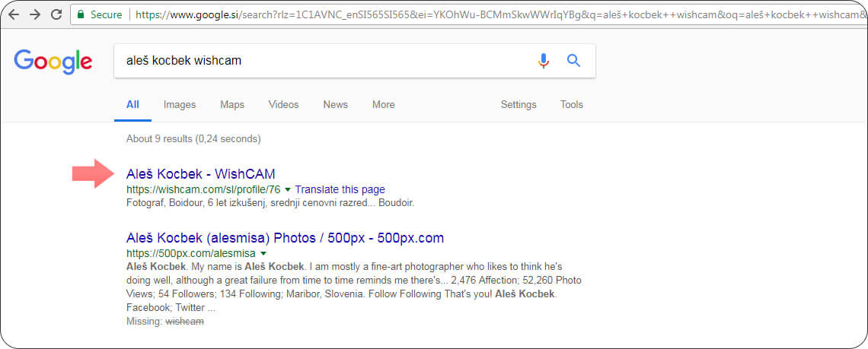Viewport: 868px width, 349px height.
Task: Open the Aleš Kocbek - WishCAM result
Action: tap(200, 174)
